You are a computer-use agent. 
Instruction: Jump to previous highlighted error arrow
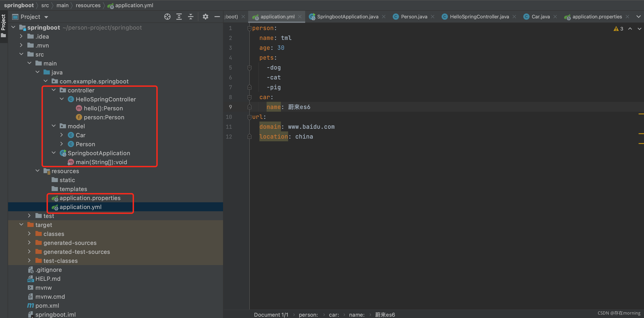click(x=630, y=29)
